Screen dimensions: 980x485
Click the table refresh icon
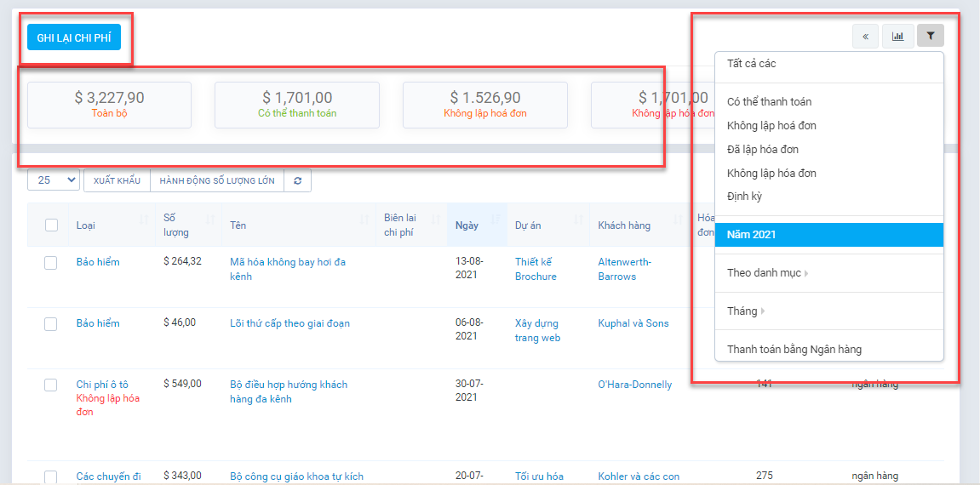tap(297, 180)
